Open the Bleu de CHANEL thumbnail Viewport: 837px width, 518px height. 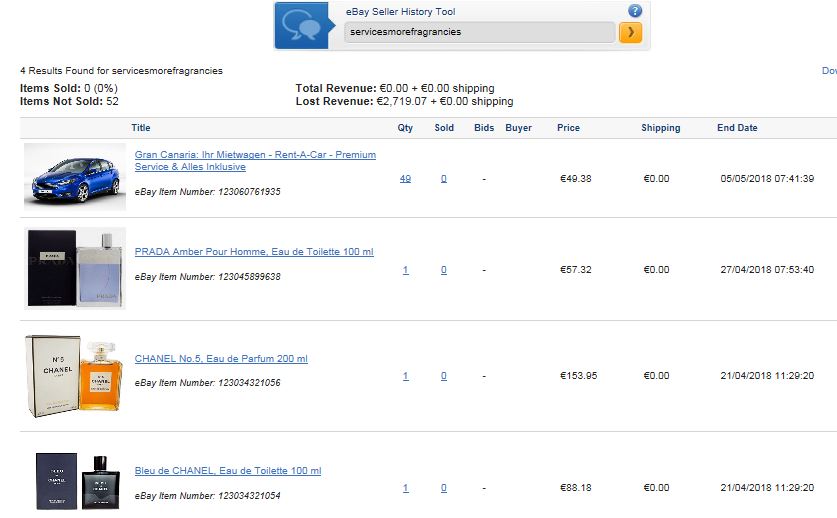pos(77,482)
